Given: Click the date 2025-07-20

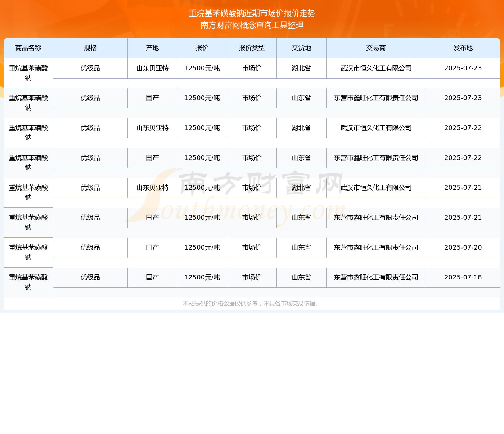Looking at the screenshot, I should pyautogui.click(x=463, y=247).
